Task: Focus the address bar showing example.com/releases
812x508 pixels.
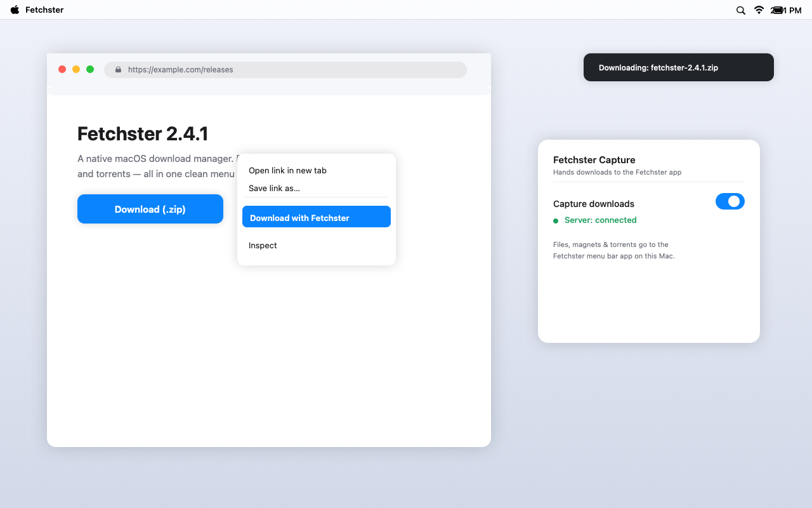Action: 285,70
